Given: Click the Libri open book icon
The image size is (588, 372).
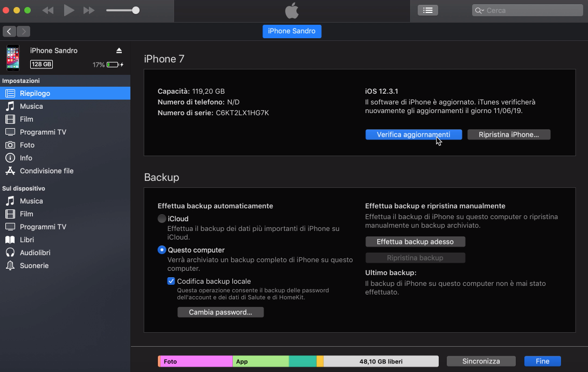Looking at the screenshot, I should pos(10,240).
